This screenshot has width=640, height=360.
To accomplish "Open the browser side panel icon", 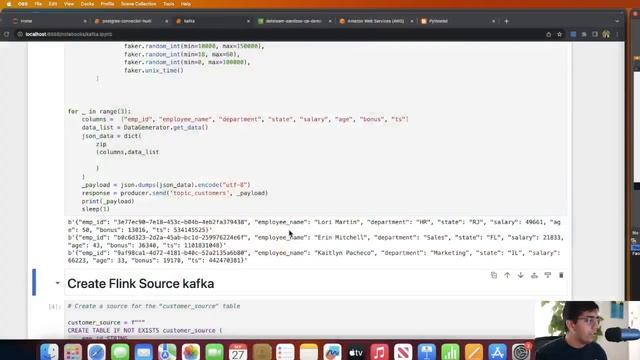I will (x=595, y=34).
